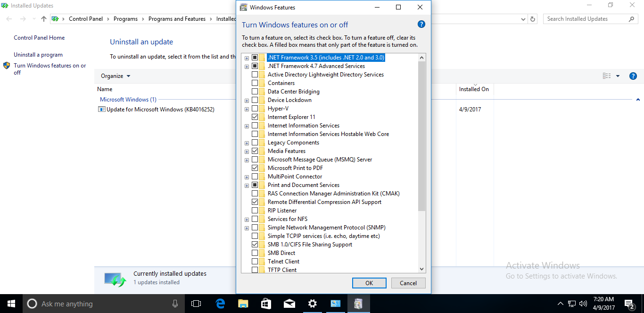Open Control Panel Home link
This screenshot has width=644, height=313.
pyautogui.click(x=39, y=38)
